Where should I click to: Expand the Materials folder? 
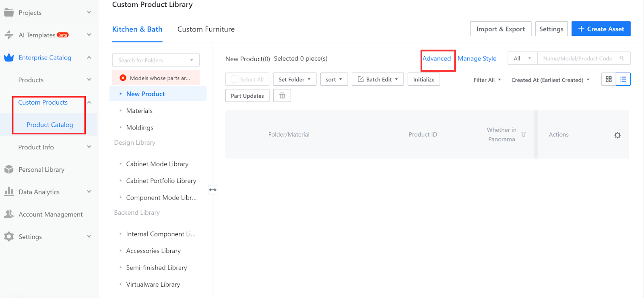120,111
